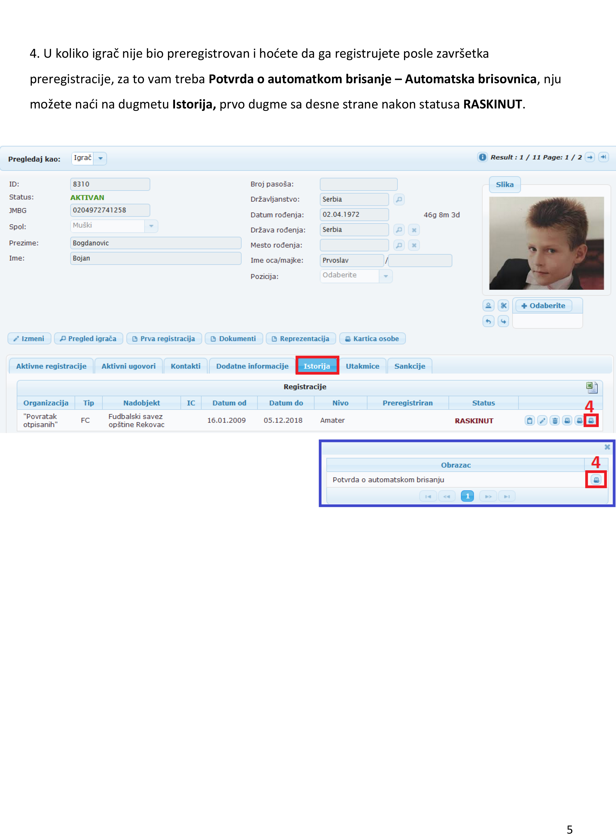Switch to the Istorija tab

pos(317,366)
